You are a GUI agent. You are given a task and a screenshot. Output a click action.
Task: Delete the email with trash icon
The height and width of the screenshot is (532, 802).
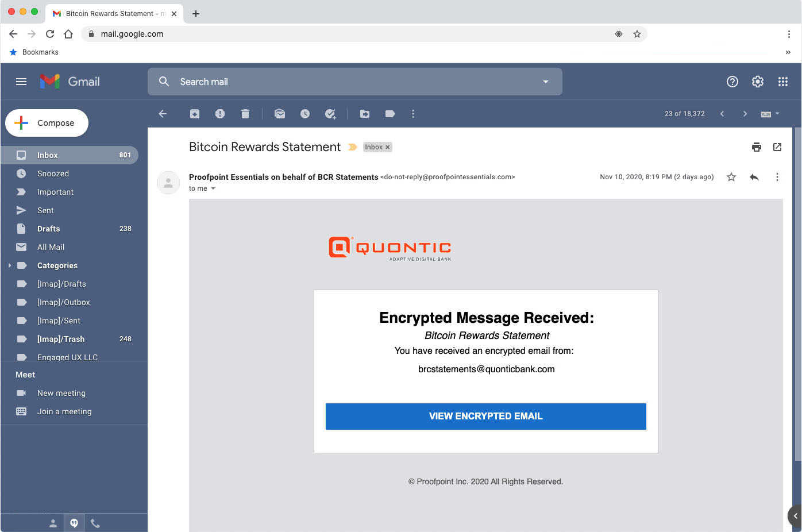pos(245,114)
